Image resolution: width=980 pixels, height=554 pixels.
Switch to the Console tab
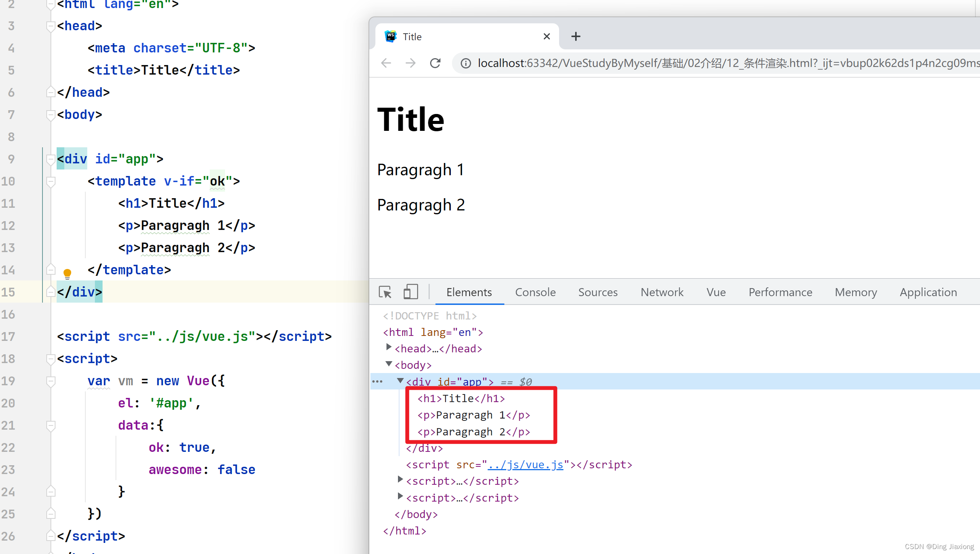click(x=535, y=293)
